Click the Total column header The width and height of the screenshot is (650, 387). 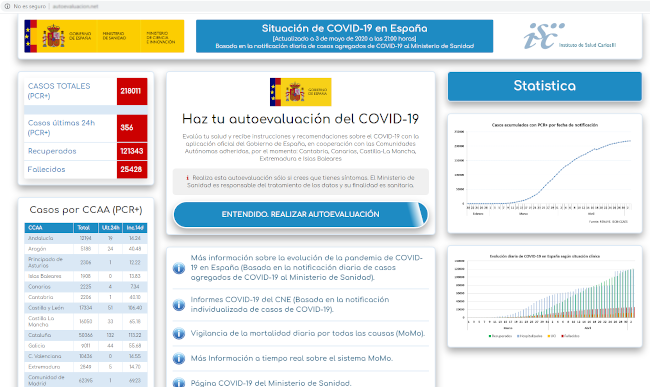click(85, 227)
